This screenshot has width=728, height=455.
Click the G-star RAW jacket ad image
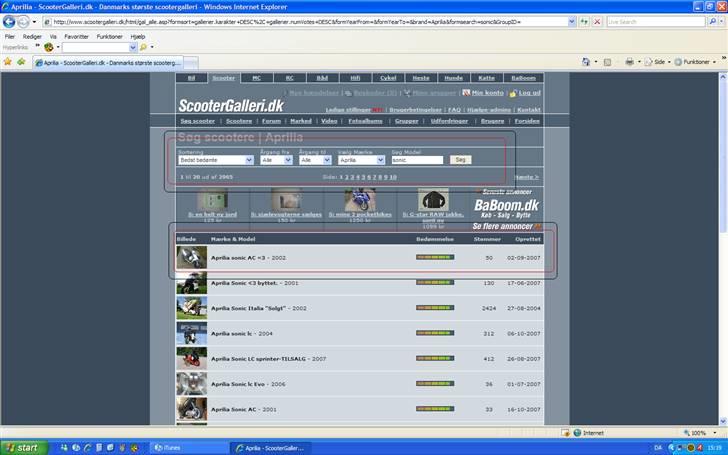click(431, 197)
